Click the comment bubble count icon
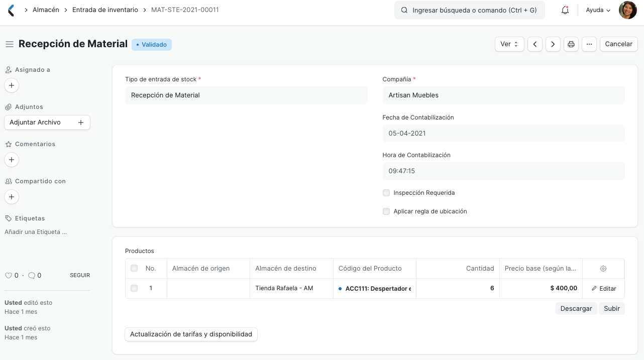Viewport: 644px width, 360px height. (31, 276)
